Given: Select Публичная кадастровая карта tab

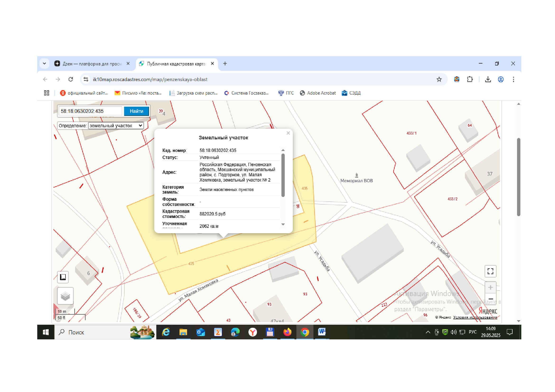Looking at the screenshot, I should [176, 64].
